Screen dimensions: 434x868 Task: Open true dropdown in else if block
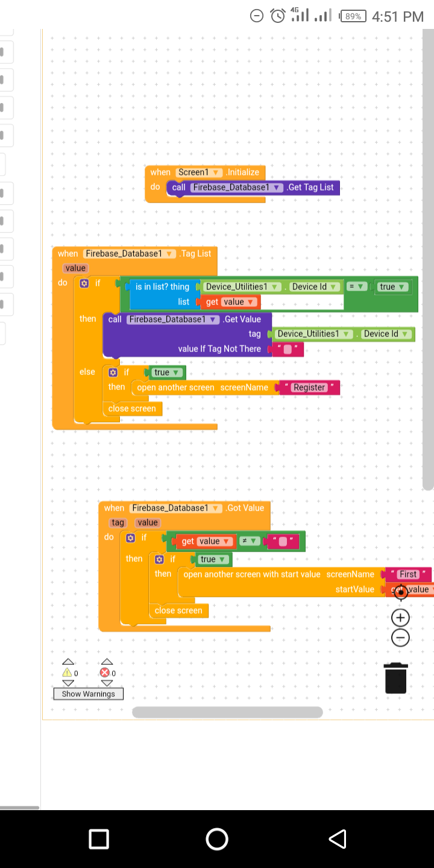[x=167, y=373]
